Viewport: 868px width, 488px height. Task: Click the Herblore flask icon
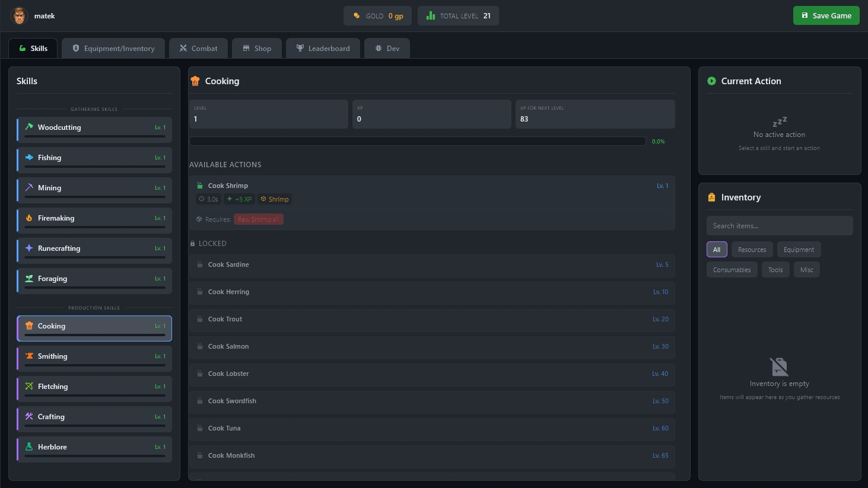pos(29,446)
